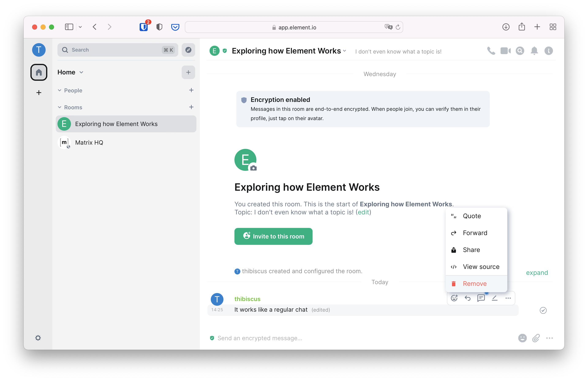Attach a file with the paperclip icon

point(536,338)
